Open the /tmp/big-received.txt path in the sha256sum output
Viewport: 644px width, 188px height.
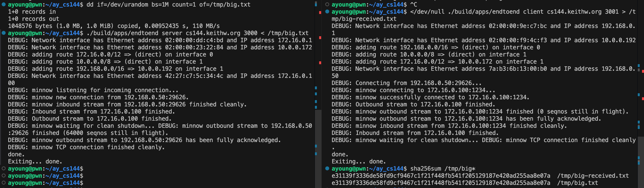pos(593,176)
